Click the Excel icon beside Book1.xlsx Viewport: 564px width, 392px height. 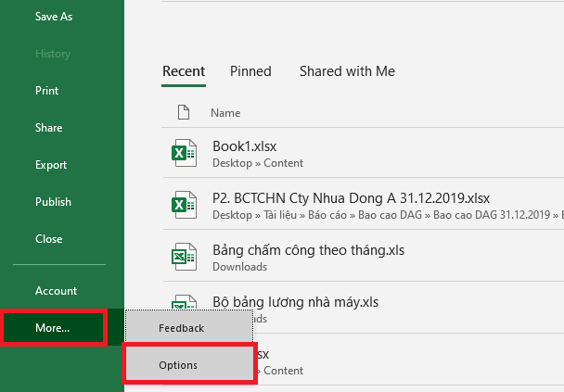coord(184,153)
